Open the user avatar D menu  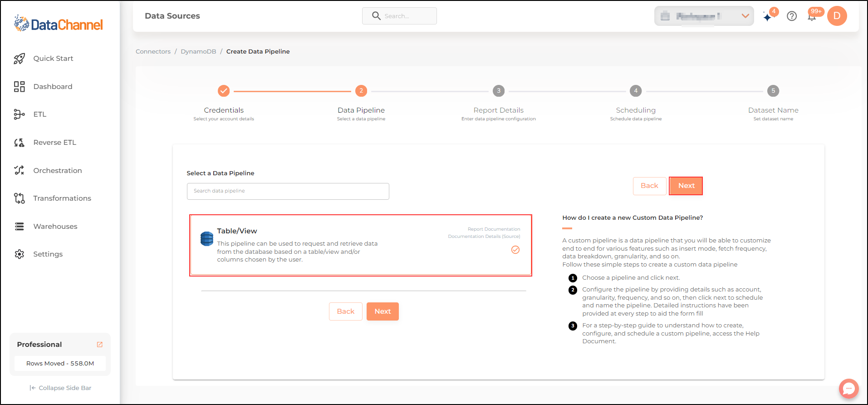coord(837,16)
